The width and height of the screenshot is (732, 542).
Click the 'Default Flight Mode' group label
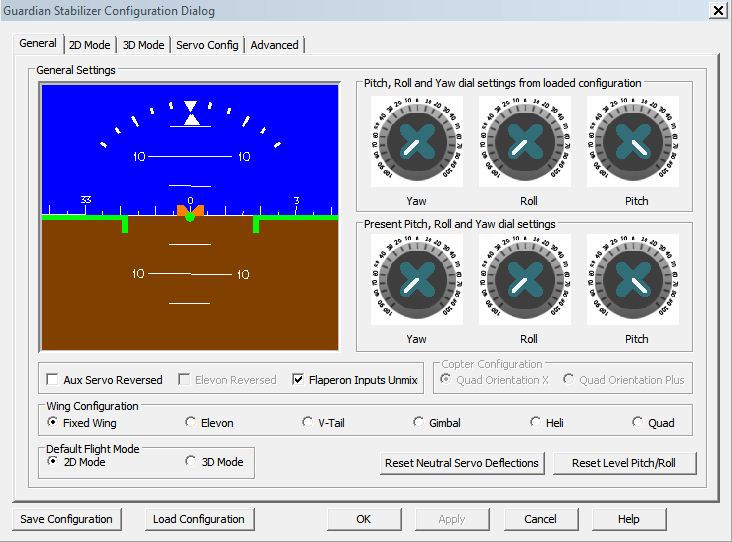(x=92, y=449)
